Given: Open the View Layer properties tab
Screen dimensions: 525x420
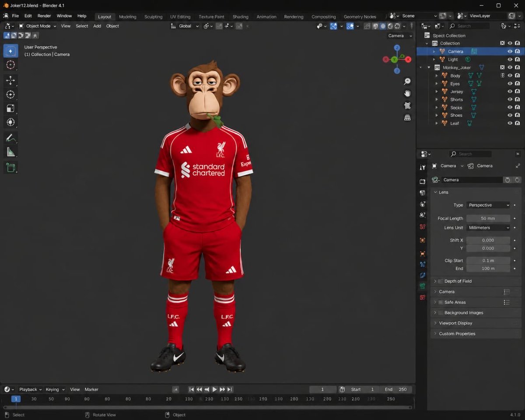Looking at the screenshot, I should [423, 204].
